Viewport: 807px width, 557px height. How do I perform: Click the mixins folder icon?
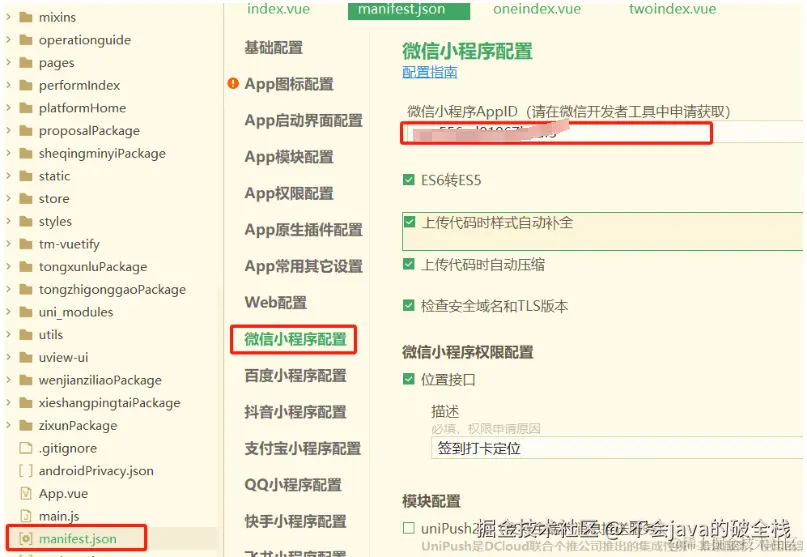coord(26,18)
